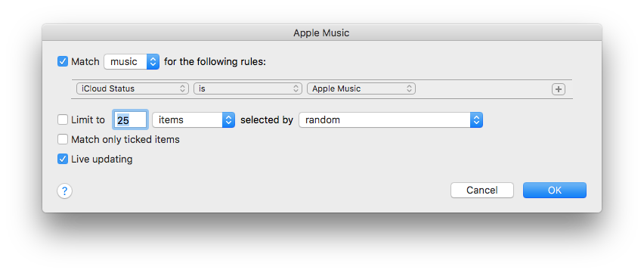Screen dimensions: 644x273
Task: Add a new rule with the plus button
Action: pyautogui.click(x=558, y=89)
